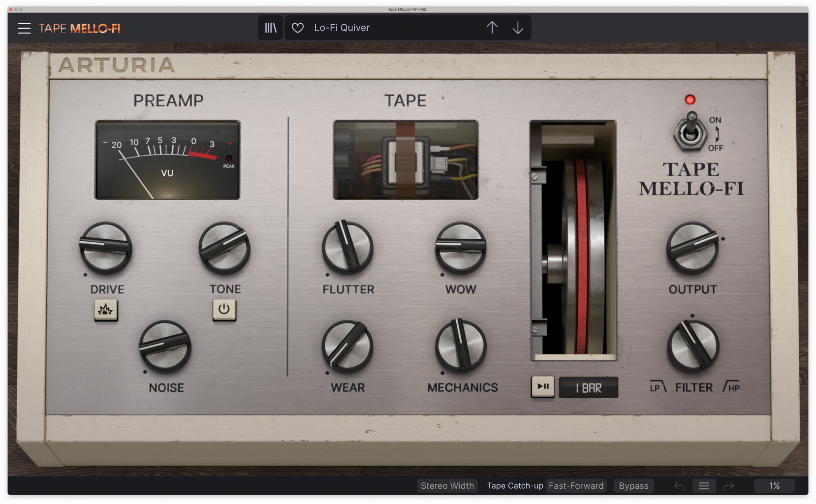Screen dimensions: 816x504
Task: Select Fast-Forward mode
Action: point(576,486)
